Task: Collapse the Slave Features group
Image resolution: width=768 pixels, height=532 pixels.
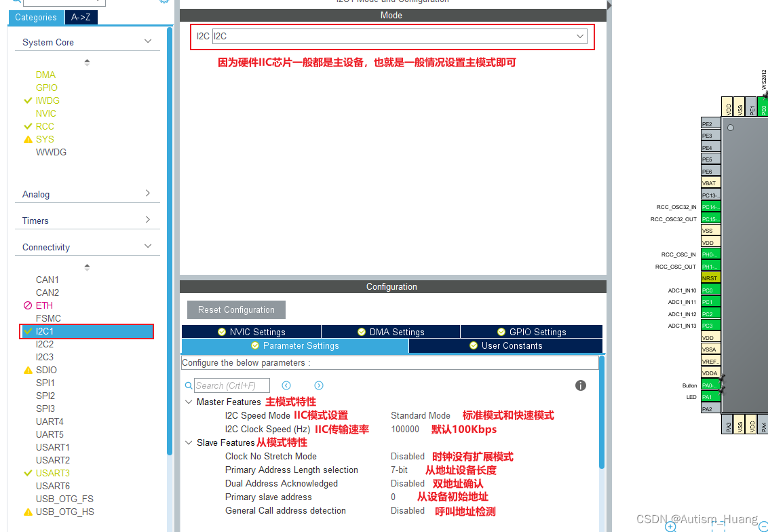Action: pyautogui.click(x=189, y=443)
